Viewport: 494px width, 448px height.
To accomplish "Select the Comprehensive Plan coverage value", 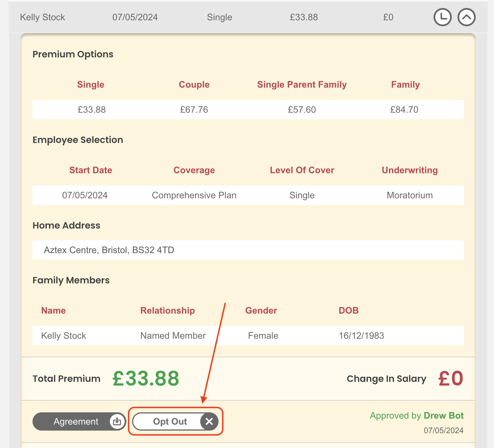I will 194,195.
